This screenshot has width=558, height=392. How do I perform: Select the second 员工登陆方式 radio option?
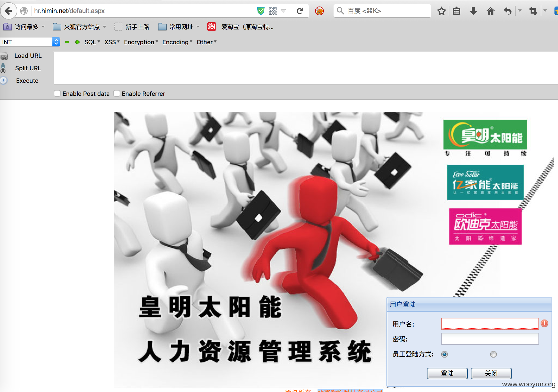point(493,354)
